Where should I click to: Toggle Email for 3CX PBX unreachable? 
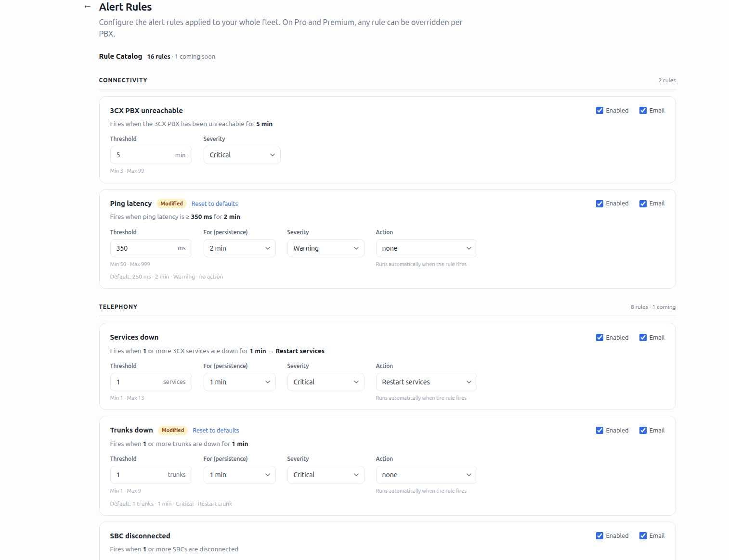click(x=643, y=111)
